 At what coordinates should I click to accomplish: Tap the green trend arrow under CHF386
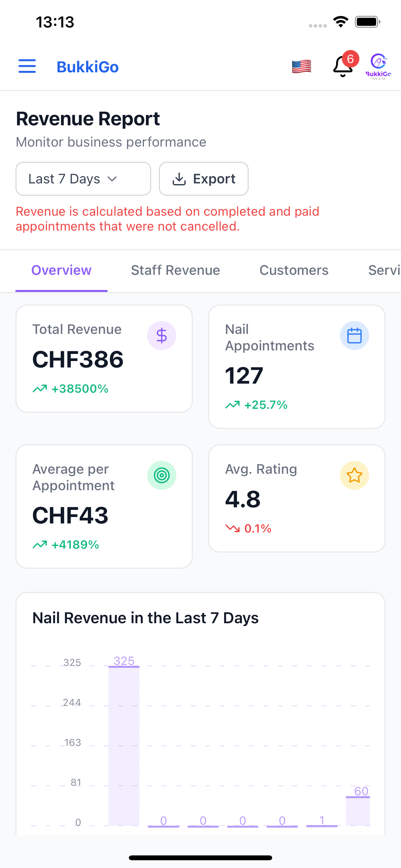pos(40,388)
